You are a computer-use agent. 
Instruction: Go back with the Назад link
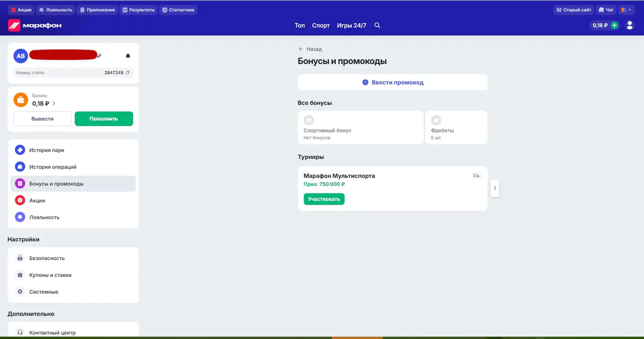tap(310, 49)
